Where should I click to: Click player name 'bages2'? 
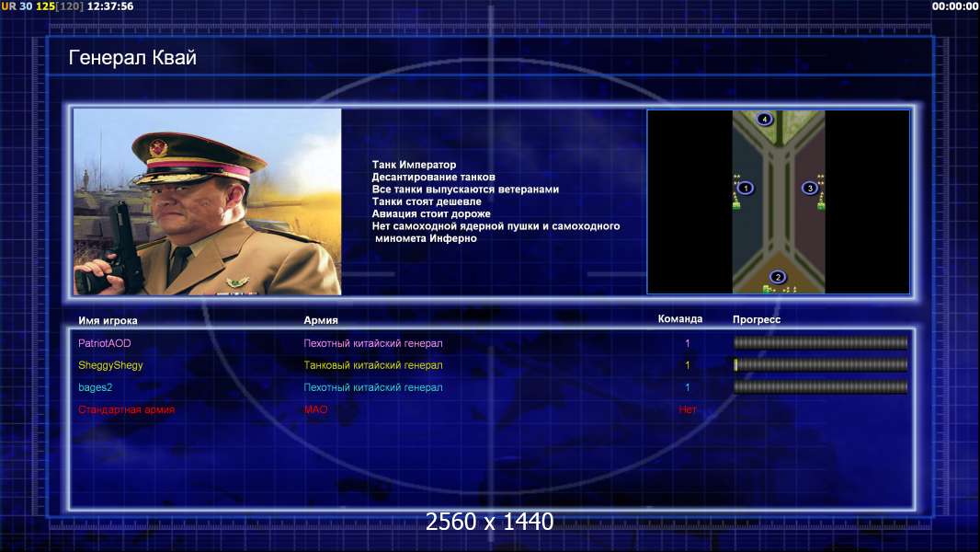(x=95, y=387)
